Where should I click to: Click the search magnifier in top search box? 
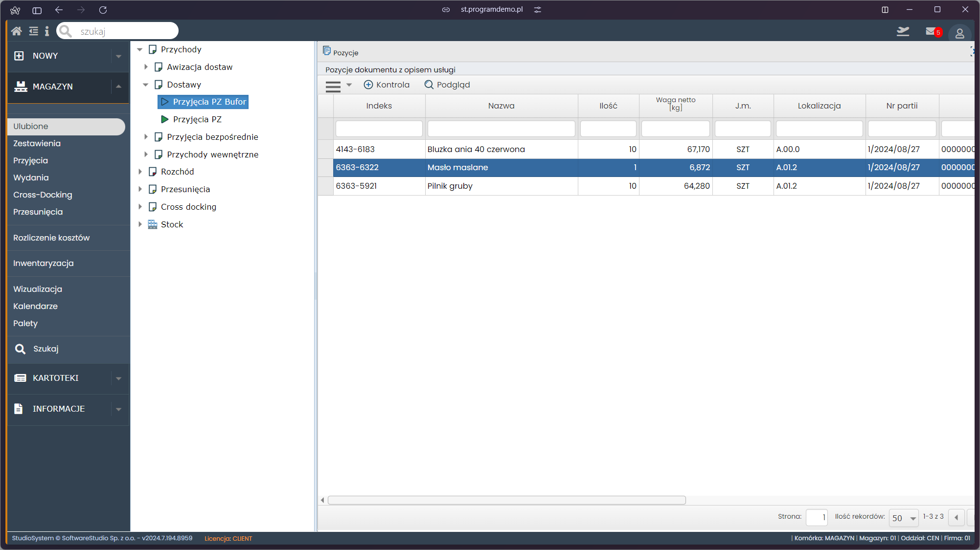pos(66,31)
